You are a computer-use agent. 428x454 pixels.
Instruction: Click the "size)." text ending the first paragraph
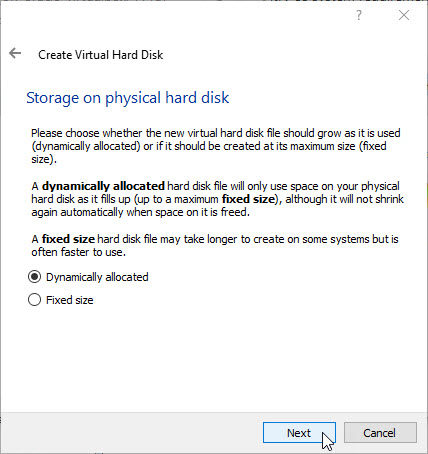click(44, 159)
